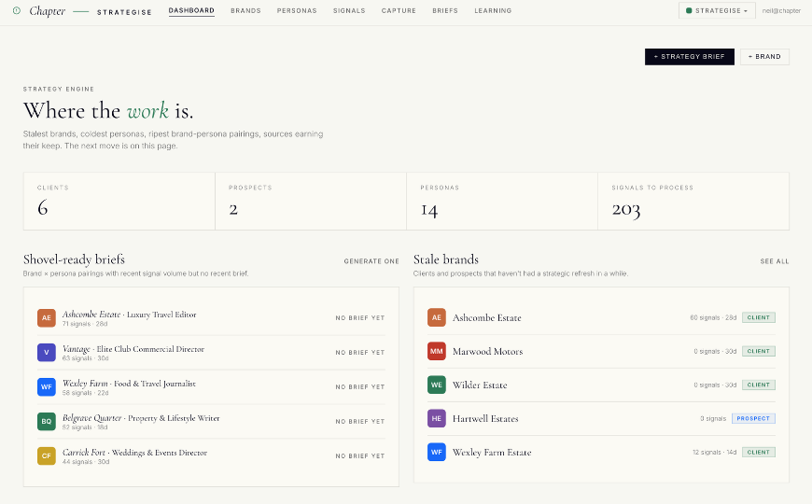
Task: Click the Carrick Fort CF avatar
Action: [x=47, y=455]
